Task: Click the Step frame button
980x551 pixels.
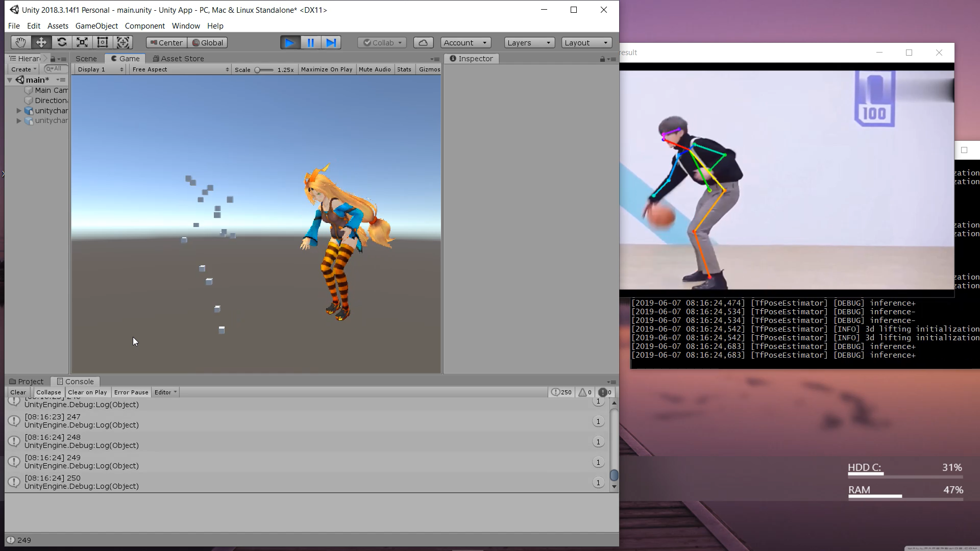Action: tap(331, 43)
